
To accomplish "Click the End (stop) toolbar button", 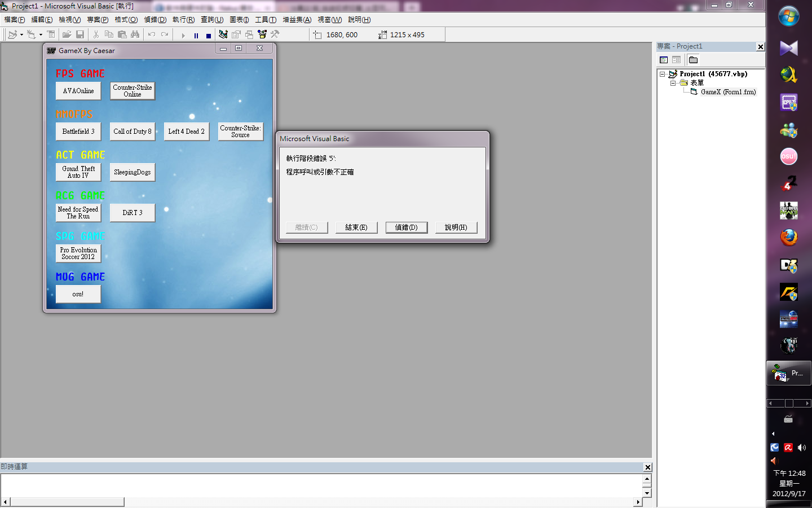I will 209,35.
